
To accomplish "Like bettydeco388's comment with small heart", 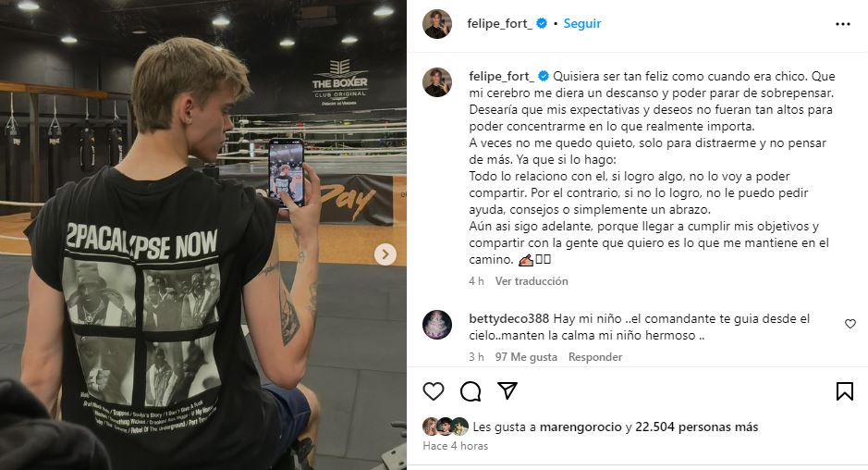I will tap(850, 324).
